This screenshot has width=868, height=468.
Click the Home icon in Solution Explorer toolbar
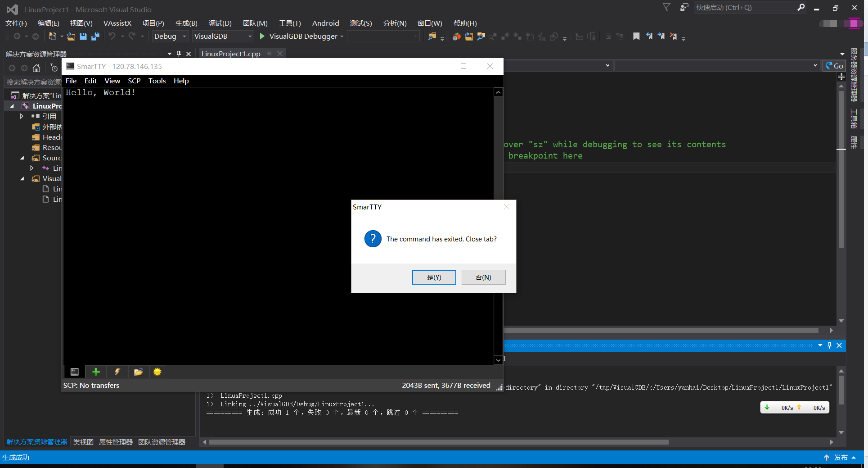tap(36, 68)
